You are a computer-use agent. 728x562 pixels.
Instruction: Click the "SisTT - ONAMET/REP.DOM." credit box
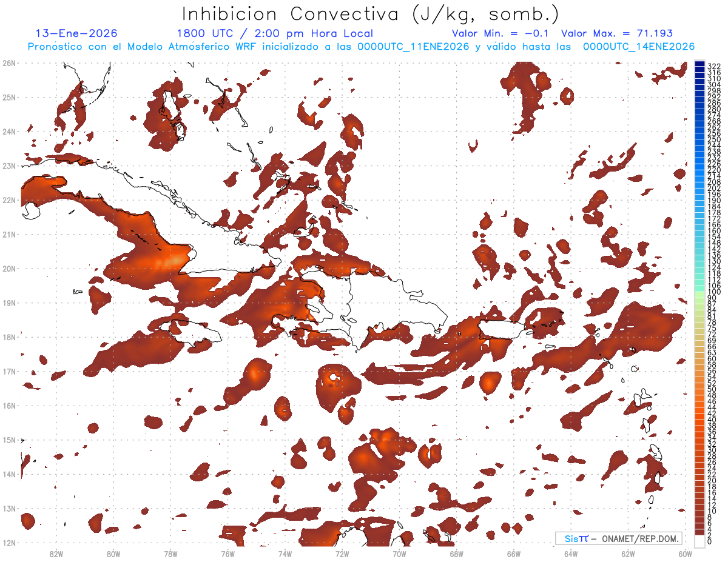pos(618,538)
